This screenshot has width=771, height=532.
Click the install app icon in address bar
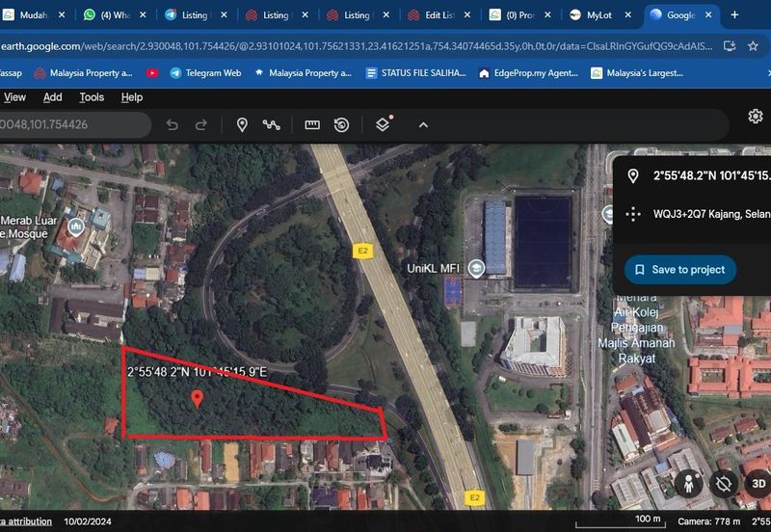coord(730,46)
